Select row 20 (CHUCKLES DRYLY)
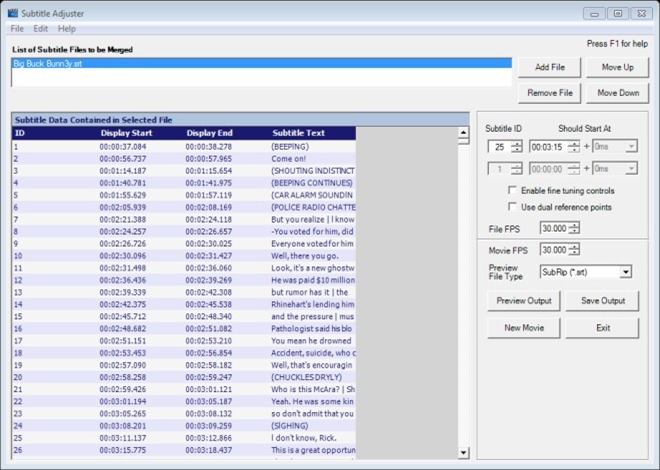This screenshot has width=660, height=470. pyautogui.click(x=184, y=377)
